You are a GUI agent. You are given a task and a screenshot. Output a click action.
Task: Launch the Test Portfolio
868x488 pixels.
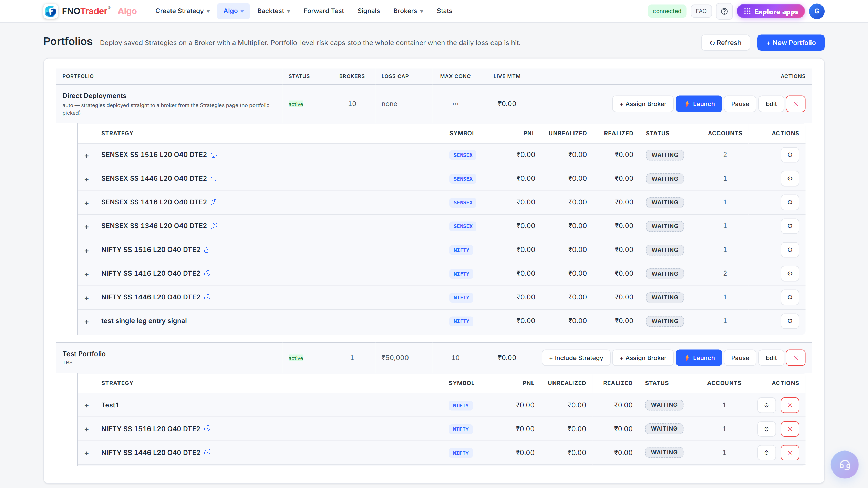pyautogui.click(x=699, y=358)
